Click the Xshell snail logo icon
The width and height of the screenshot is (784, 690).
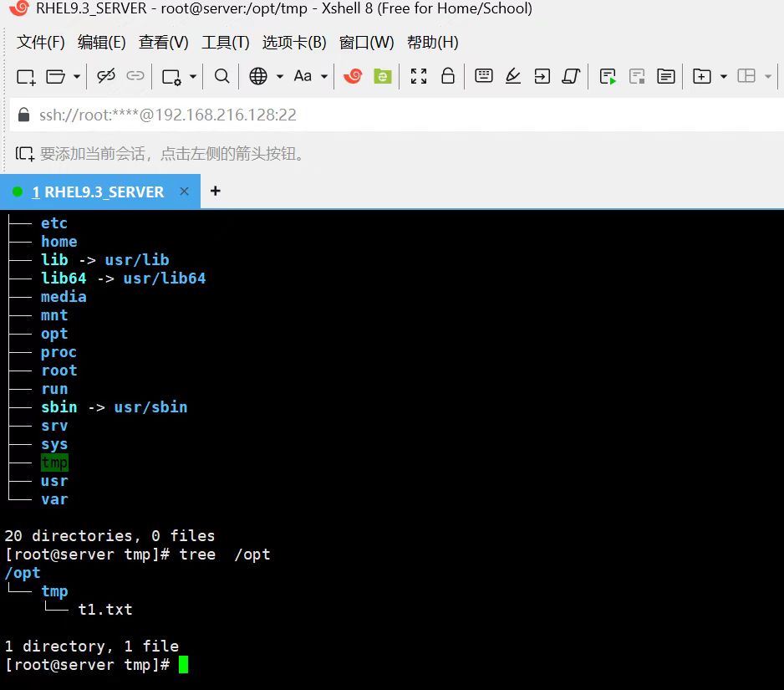point(352,76)
